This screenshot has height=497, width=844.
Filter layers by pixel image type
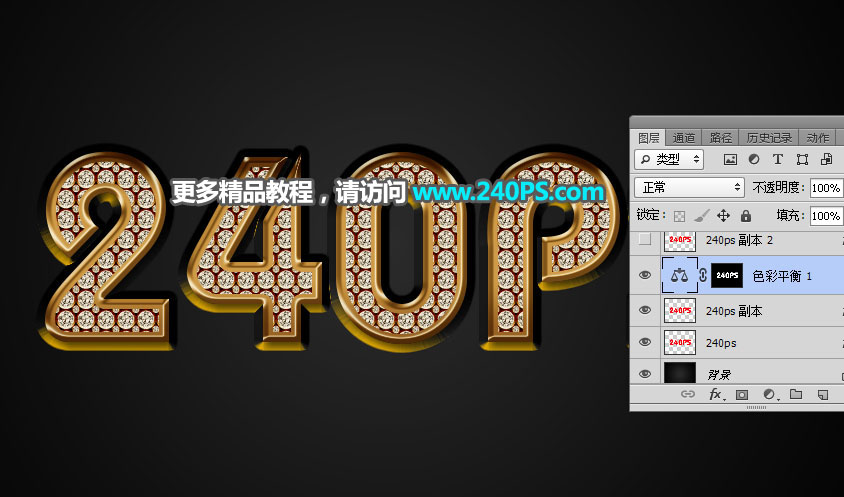point(730,159)
